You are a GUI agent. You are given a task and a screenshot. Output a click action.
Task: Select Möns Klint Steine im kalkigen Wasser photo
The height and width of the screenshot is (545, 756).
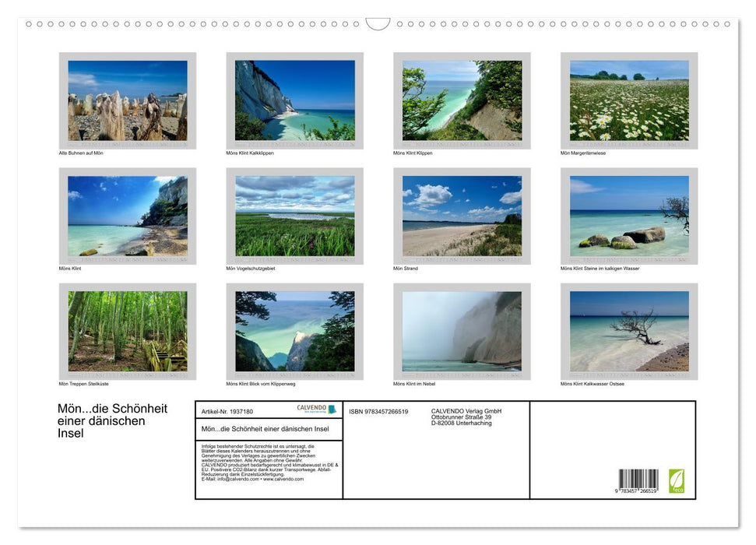point(629,216)
